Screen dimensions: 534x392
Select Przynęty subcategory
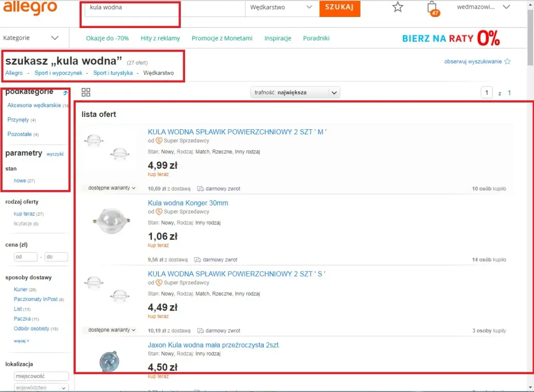tap(18, 120)
